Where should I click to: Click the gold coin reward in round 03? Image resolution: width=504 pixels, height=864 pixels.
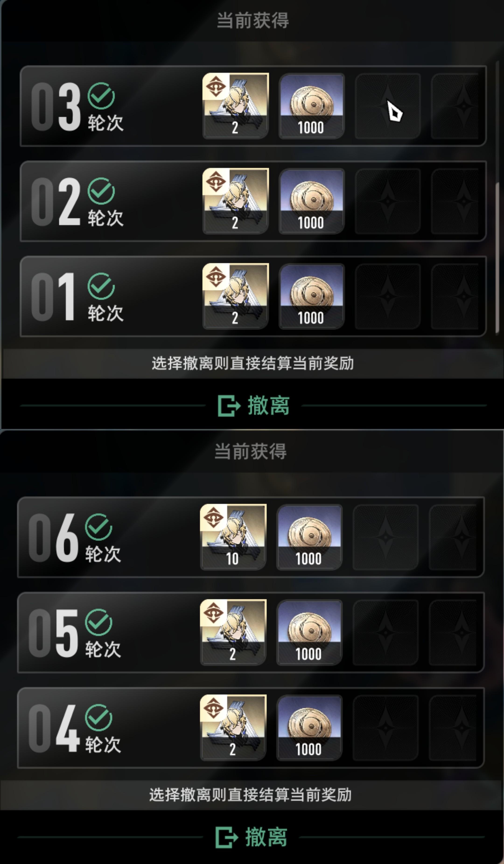[311, 106]
